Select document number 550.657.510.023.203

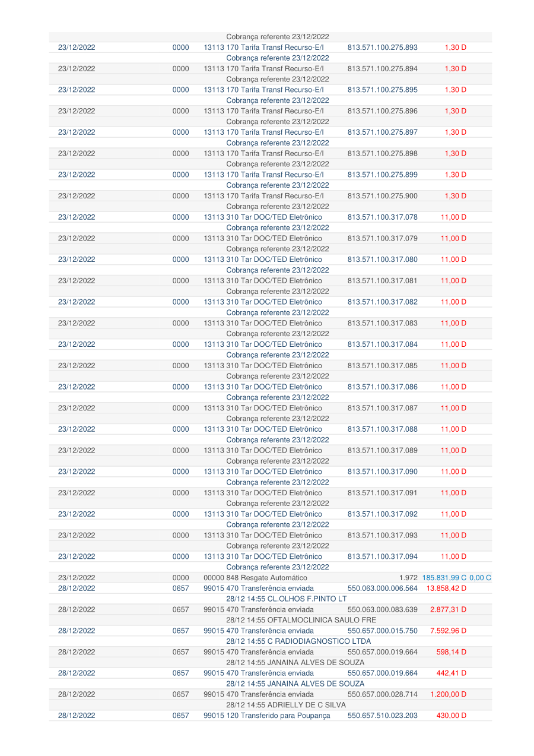pyautogui.click(x=382, y=716)
